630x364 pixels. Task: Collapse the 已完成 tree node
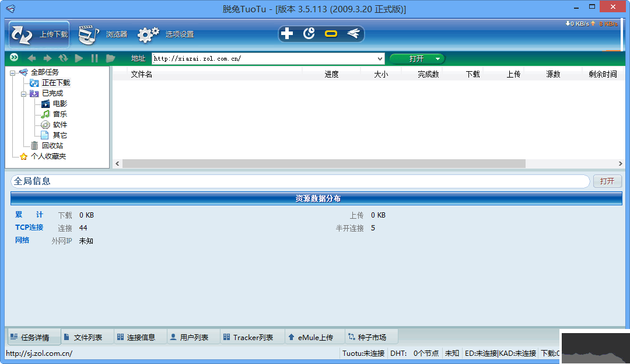tap(23, 93)
